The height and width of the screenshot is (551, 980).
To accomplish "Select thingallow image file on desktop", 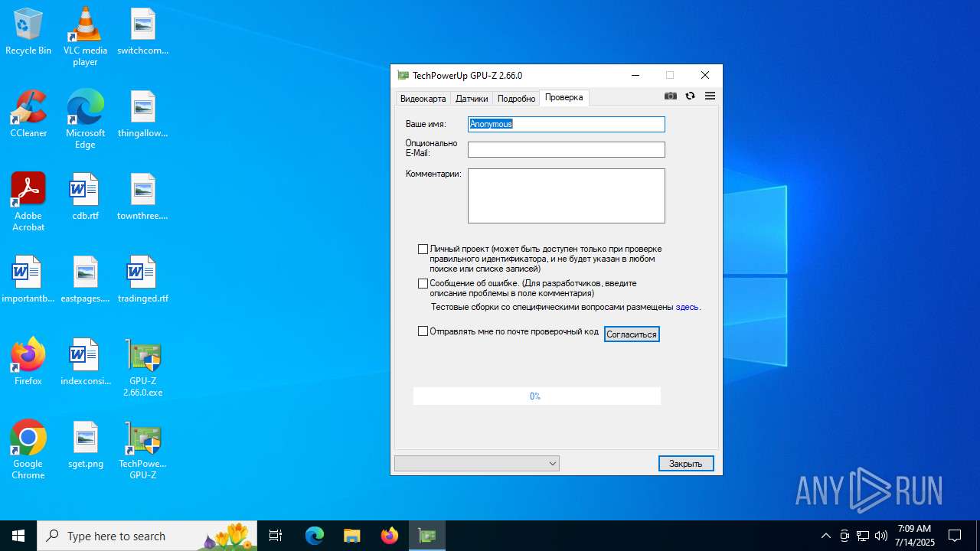I will coord(143,114).
